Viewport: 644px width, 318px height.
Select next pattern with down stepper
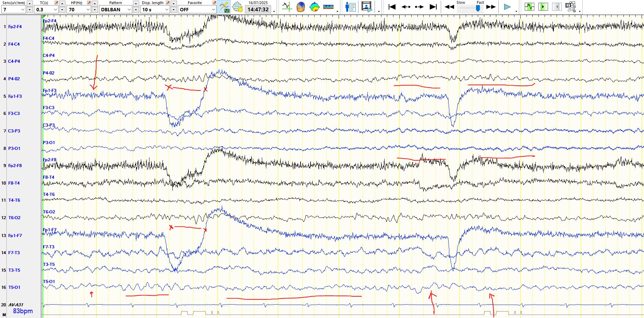pyautogui.click(x=136, y=10)
